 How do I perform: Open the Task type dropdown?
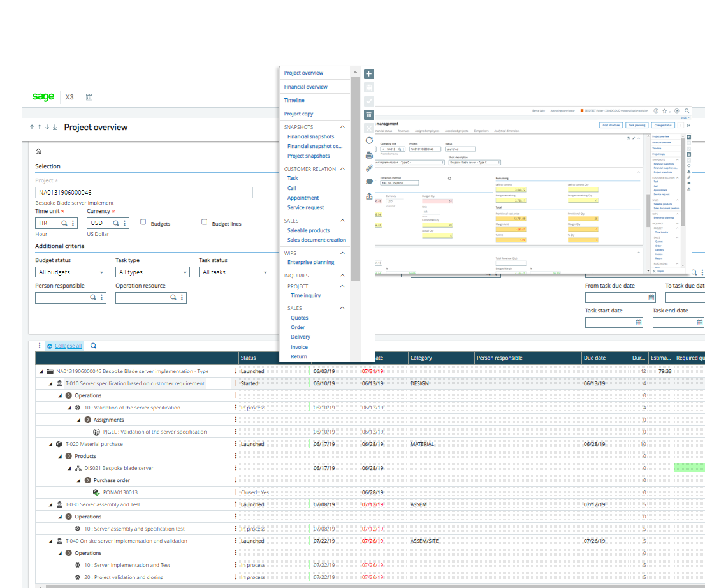(152, 272)
